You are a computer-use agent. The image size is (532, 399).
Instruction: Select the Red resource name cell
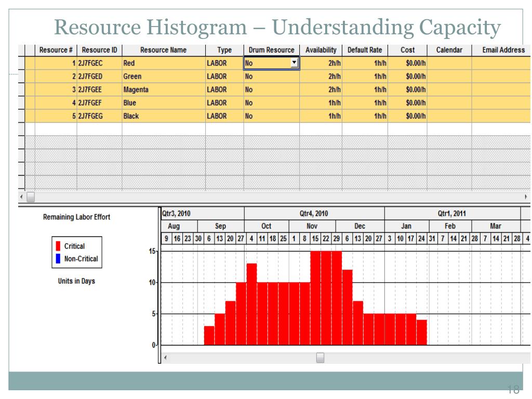click(x=164, y=63)
